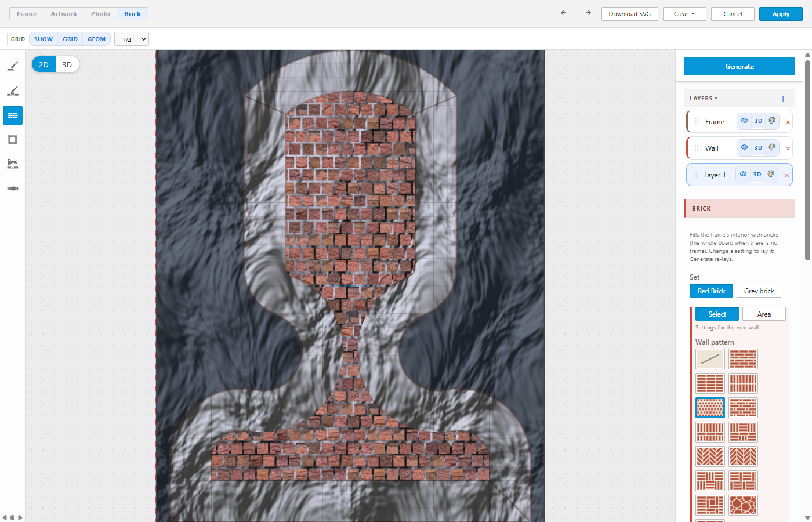
Task: Switch the canvas view to 3D
Action: tap(67, 64)
